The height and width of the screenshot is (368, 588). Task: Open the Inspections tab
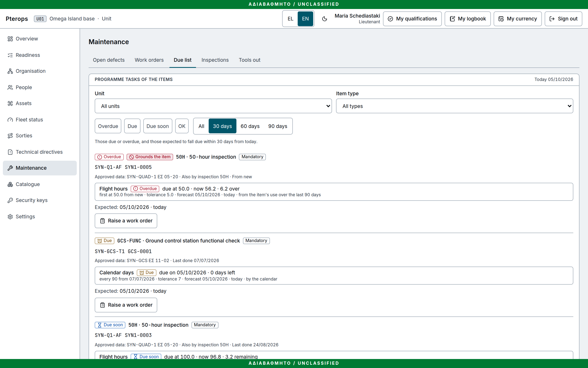pyautogui.click(x=215, y=60)
